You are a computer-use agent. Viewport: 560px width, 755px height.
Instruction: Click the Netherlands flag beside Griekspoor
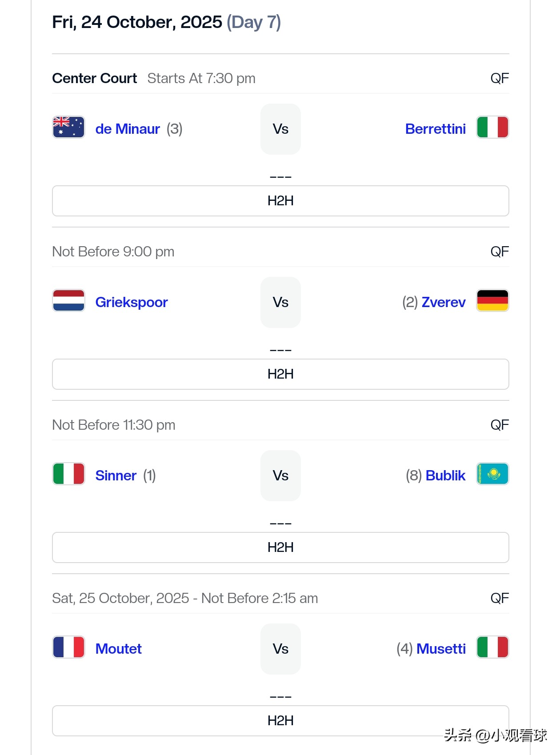[68, 301]
